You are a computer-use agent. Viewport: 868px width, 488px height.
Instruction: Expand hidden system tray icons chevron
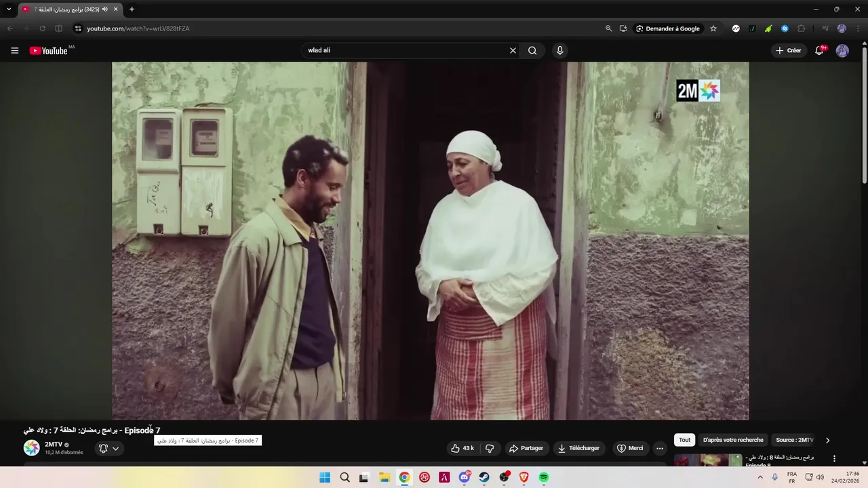760,477
